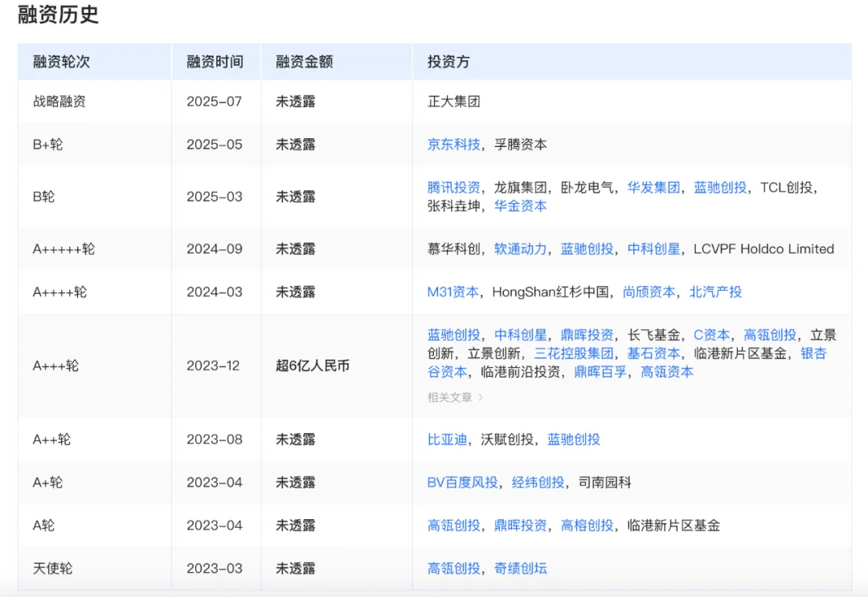The width and height of the screenshot is (868, 597).
Task: Click the 京东科技 investor link
Action: click(x=453, y=145)
